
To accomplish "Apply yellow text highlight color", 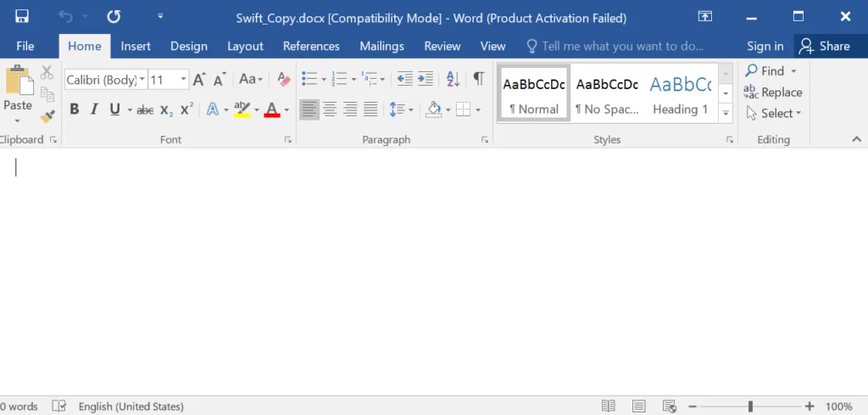I will [242, 109].
